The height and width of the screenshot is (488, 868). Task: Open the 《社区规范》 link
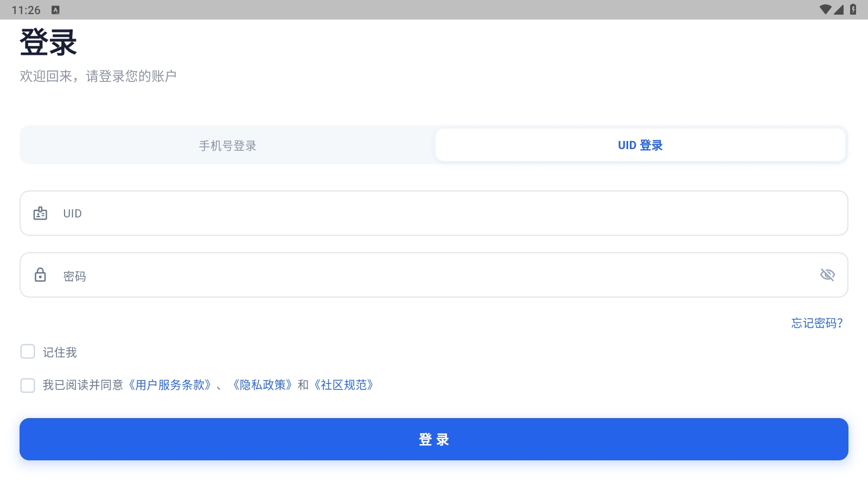pyautogui.click(x=344, y=385)
